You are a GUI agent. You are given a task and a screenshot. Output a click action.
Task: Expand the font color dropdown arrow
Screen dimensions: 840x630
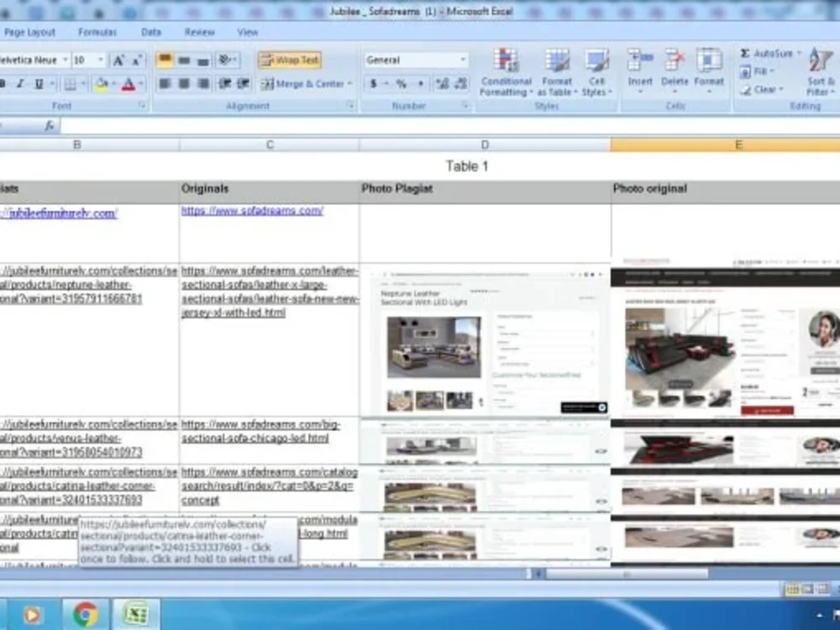pyautogui.click(x=141, y=84)
